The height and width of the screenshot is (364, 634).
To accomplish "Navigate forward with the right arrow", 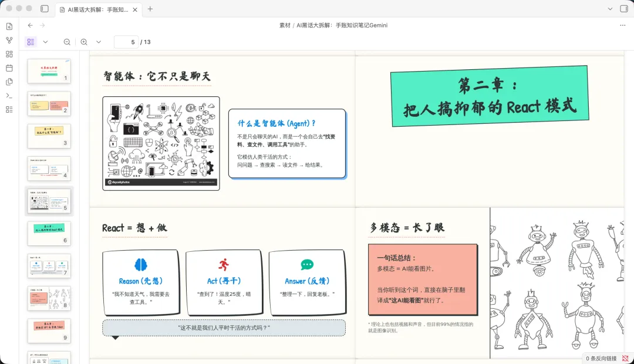I will (42, 25).
